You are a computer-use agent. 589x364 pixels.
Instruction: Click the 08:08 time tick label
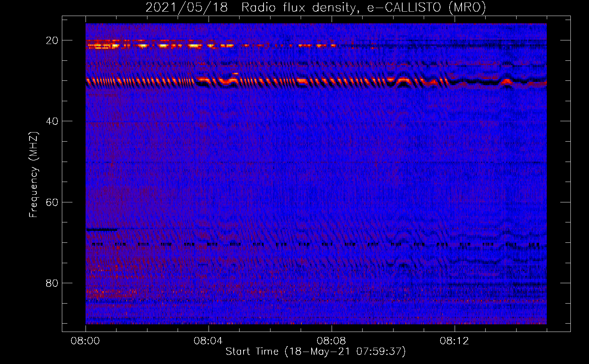[331, 341]
